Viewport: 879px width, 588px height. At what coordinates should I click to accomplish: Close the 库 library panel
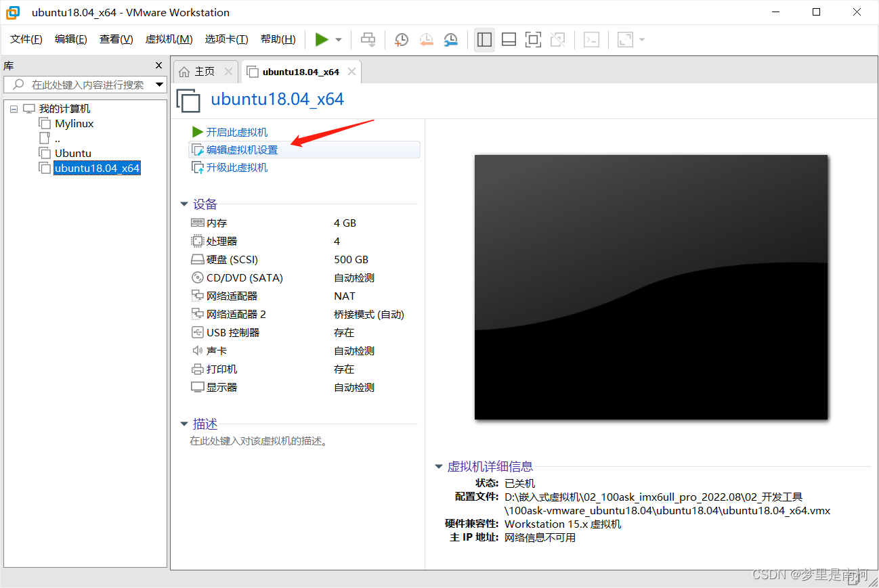pyautogui.click(x=159, y=66)
